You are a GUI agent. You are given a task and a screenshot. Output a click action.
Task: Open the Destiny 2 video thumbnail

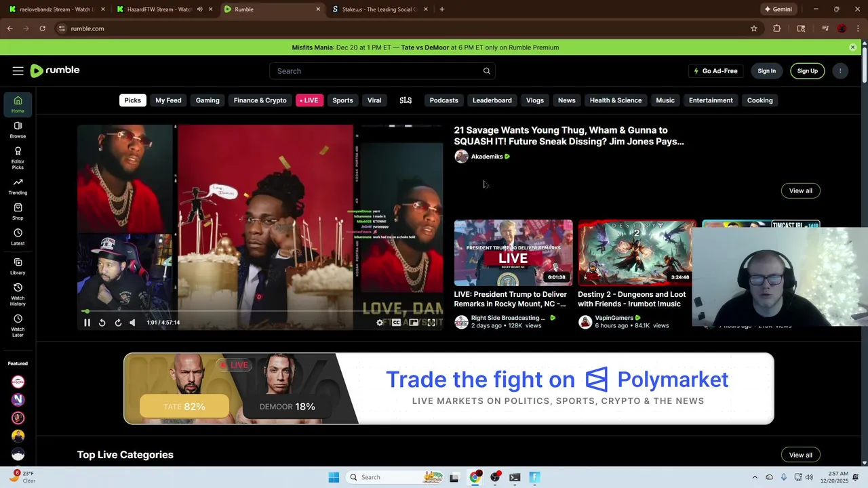pos(637,252)
